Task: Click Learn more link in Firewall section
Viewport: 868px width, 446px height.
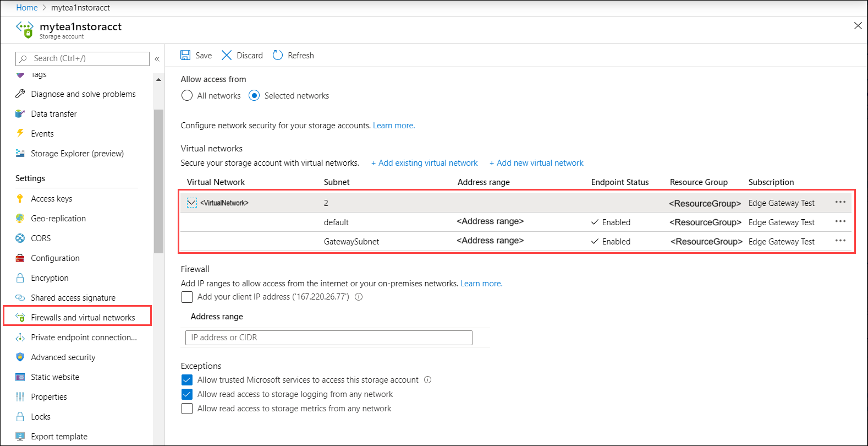Action: click(x=481, y=284)
